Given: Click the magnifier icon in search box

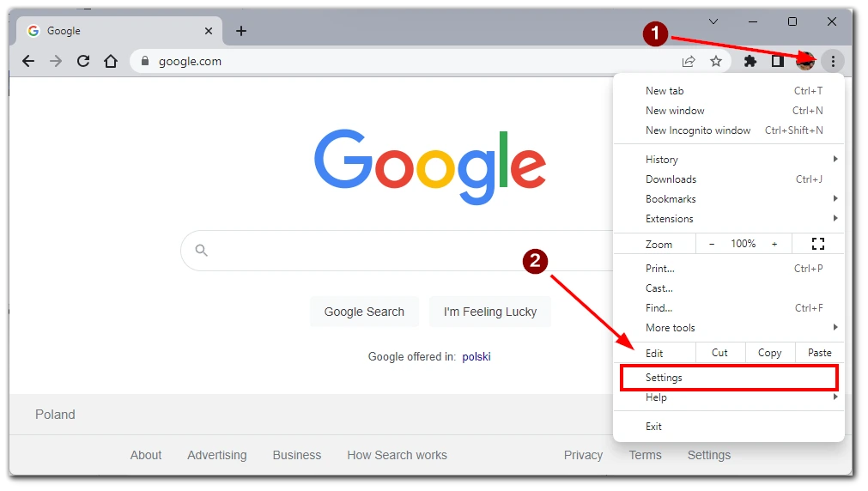Looking at the screenshot, I should pyautogui.click(x=202, y=251).
